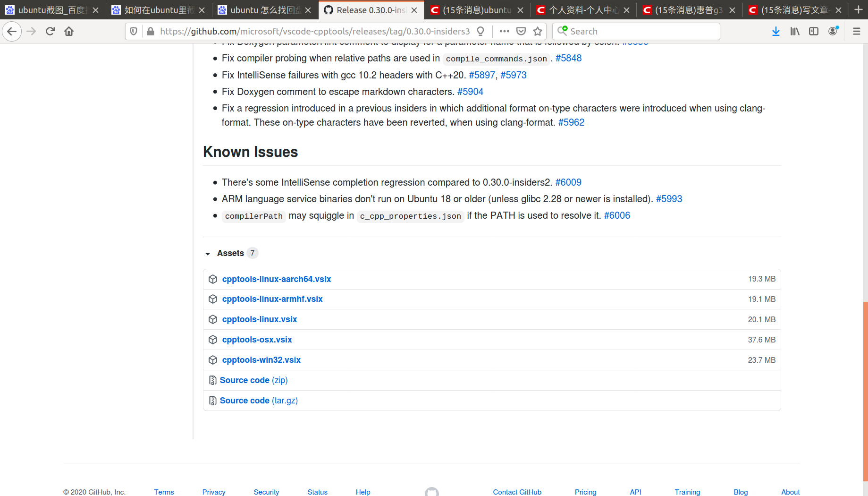This screenshot has width=868, height=496.
Task: Open the Pricing footer link
Action: 585,492
